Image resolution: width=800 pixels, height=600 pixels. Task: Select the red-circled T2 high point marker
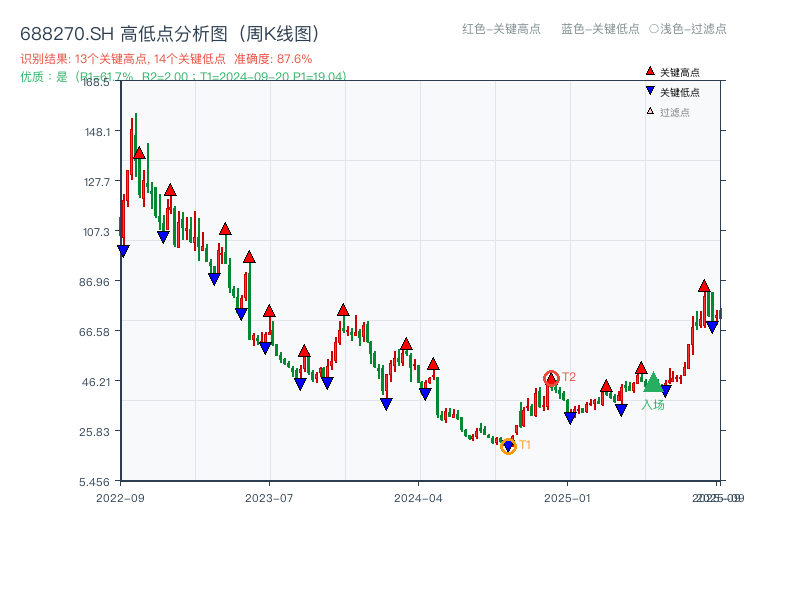[551, 378]
